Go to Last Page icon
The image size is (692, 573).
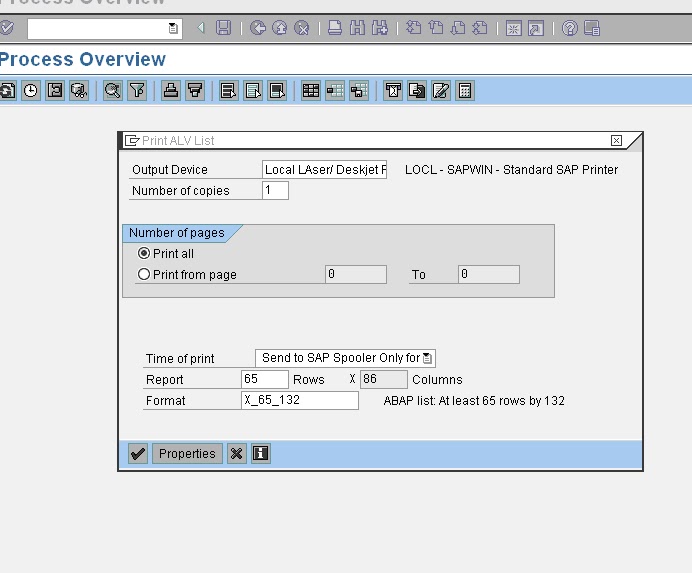pos(480,28)
